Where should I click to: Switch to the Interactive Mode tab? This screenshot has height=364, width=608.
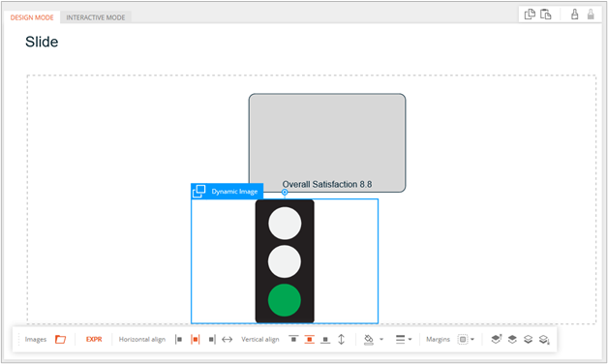point(96,17)
